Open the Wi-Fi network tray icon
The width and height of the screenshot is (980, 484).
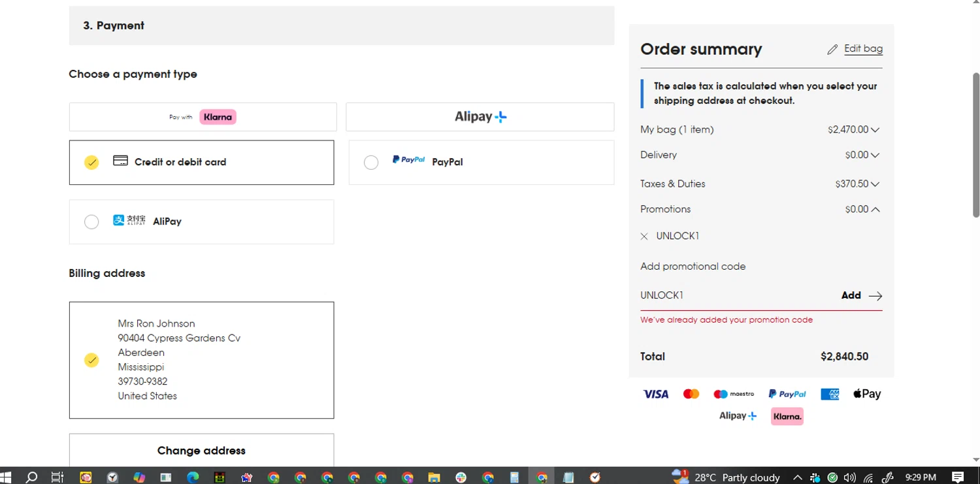868,477
